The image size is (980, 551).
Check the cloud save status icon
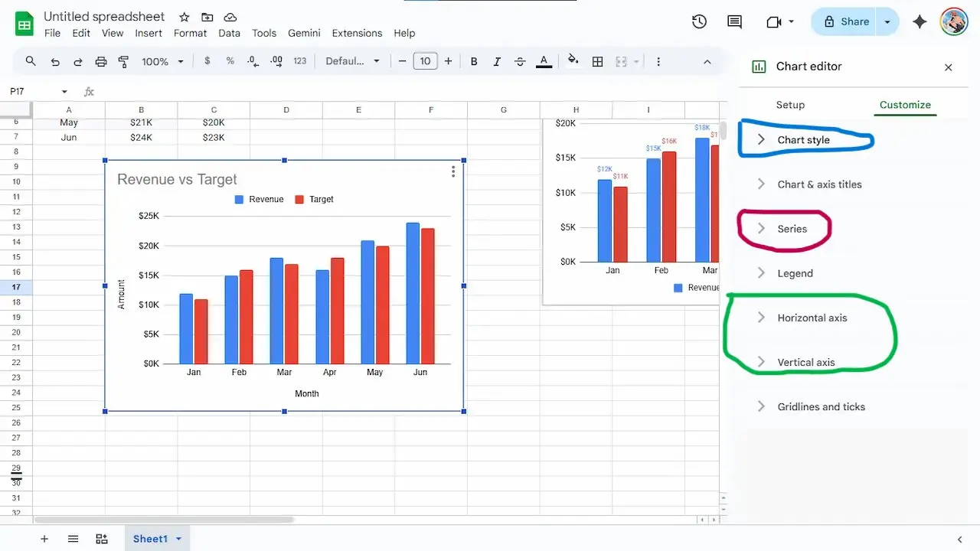pos(230,17)
